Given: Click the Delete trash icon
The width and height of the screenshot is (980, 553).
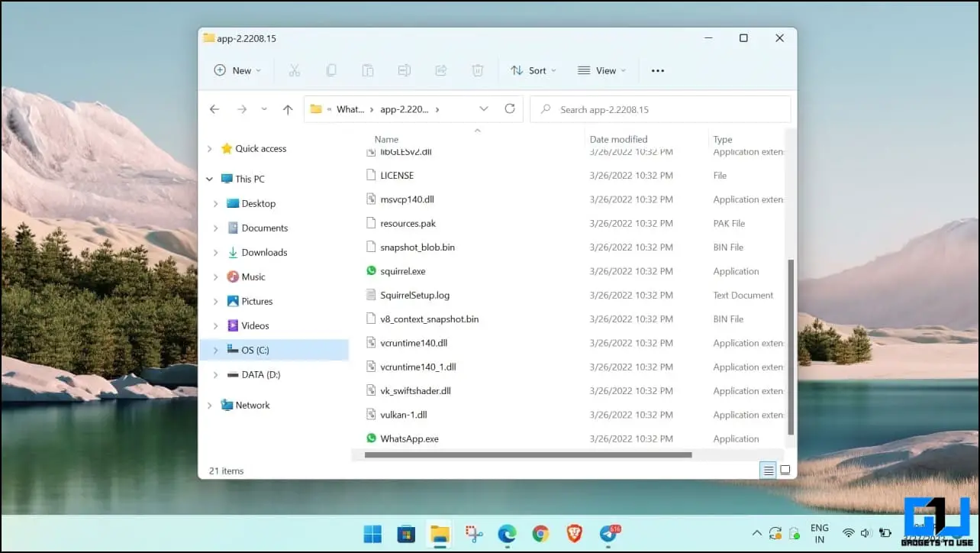Looking at the screenshot, I should point(478,70).
